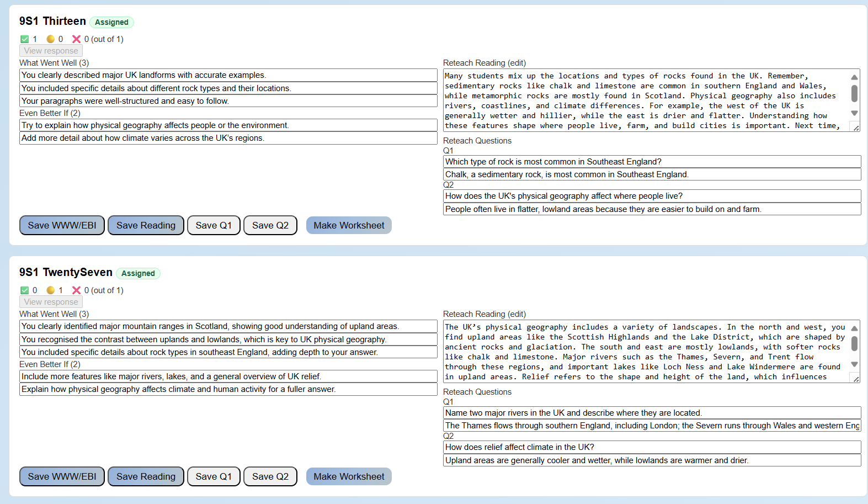The width and height of the screenshot is (868, 504).
Task: Edit 'specific details about different rock types' field
Action: click(x=228, y=88)
